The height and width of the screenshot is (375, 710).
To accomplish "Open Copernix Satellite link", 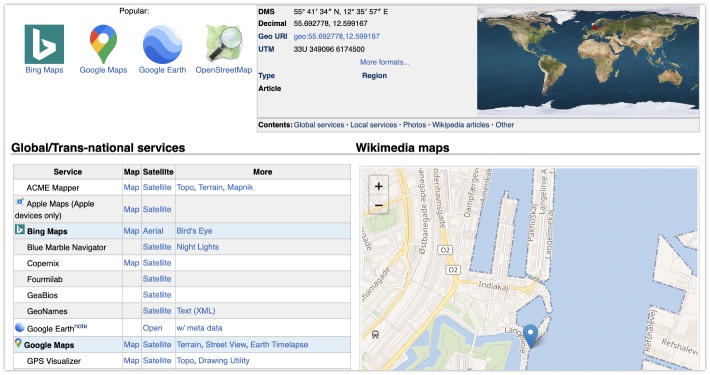I will 157,263.
